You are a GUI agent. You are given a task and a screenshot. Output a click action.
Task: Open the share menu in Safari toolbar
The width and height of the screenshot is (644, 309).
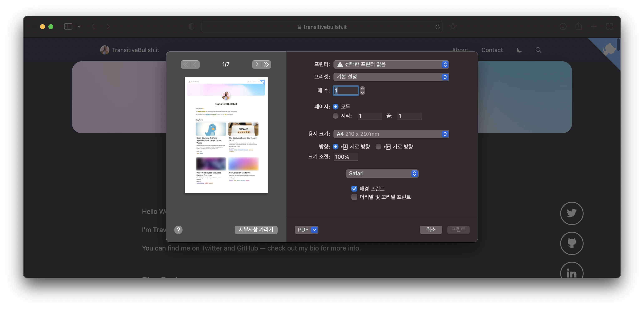579,26
